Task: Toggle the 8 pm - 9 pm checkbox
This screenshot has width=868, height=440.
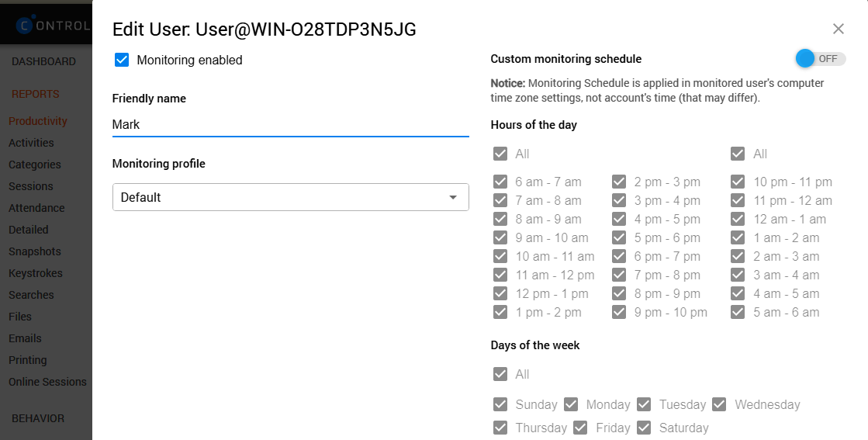Action: click(x=619, y=293)
